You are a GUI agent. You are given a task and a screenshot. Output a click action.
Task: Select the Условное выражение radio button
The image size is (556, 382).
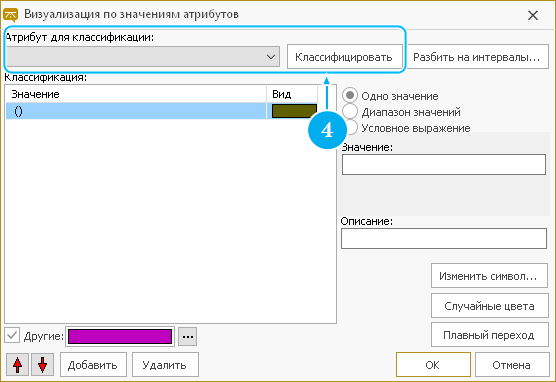tap(351, 128)
